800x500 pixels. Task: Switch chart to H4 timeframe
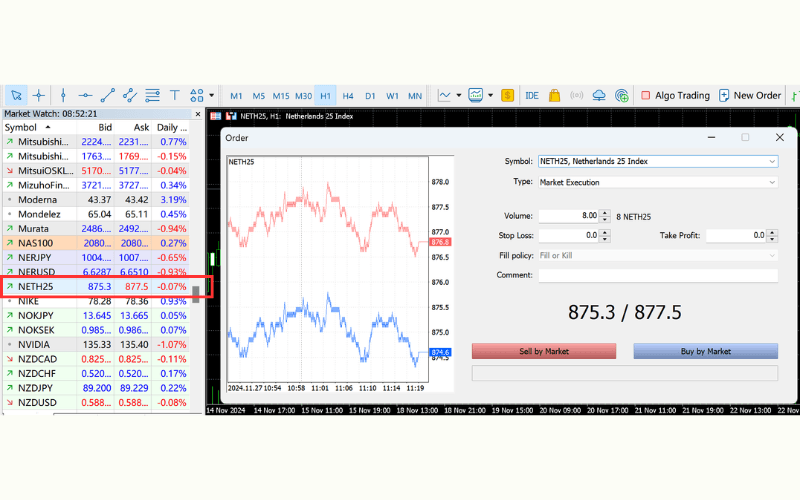(x=348, y=96)
